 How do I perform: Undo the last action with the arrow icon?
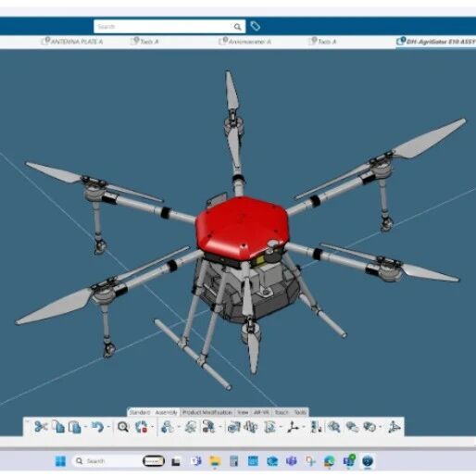[98, 427]
